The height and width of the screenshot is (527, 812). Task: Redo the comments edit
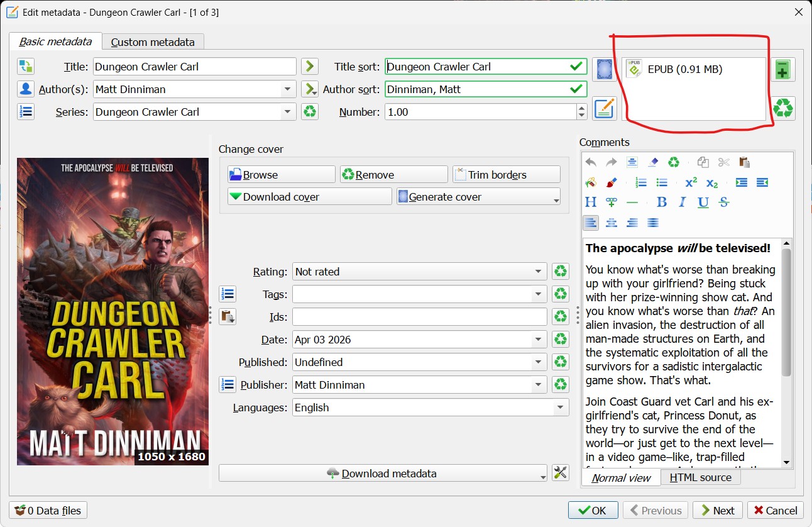[x=611, y=162]
